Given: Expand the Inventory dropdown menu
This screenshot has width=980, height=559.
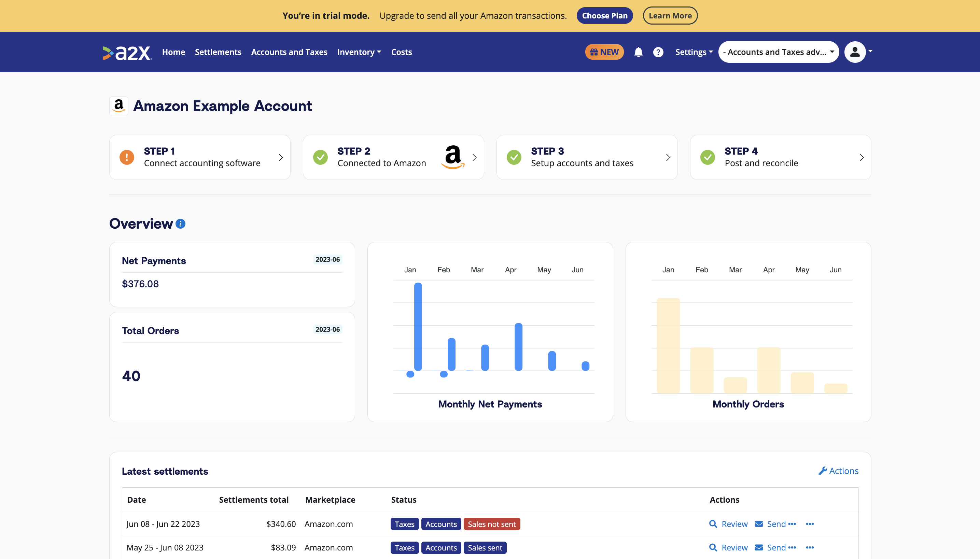Looking at the screenshot, I should click(x=359, y=52).
